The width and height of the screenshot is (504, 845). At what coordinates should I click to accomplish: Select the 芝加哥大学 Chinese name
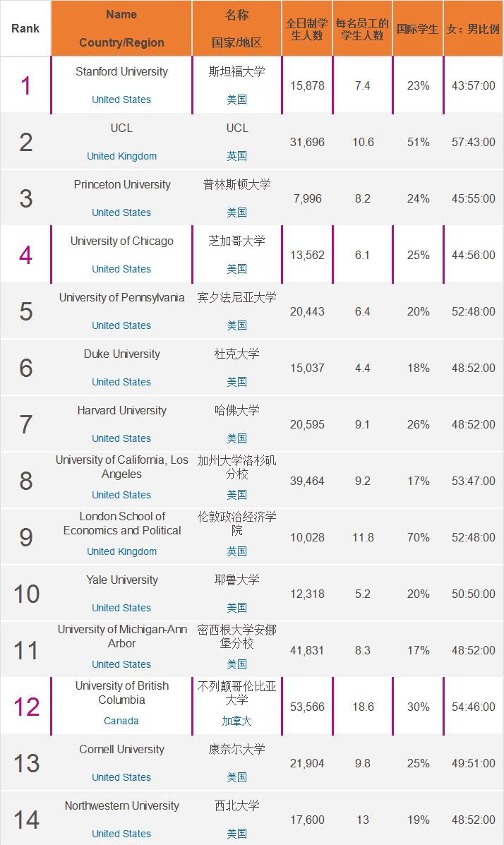(237, 241)
